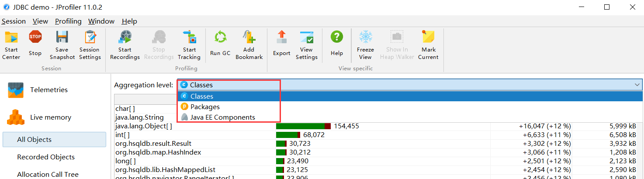Select org.hsqldb.result.Result row
The height and width of the screenshot is (179, 644).
tap(378, 143)
